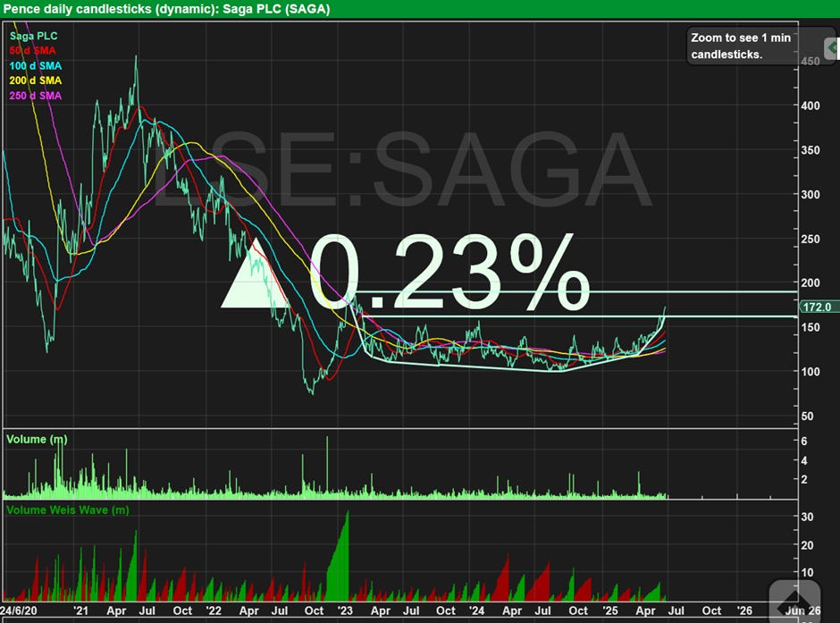Click the '24 year label on time axis
This screenshot has height=623, width=840.
point(477,610)
